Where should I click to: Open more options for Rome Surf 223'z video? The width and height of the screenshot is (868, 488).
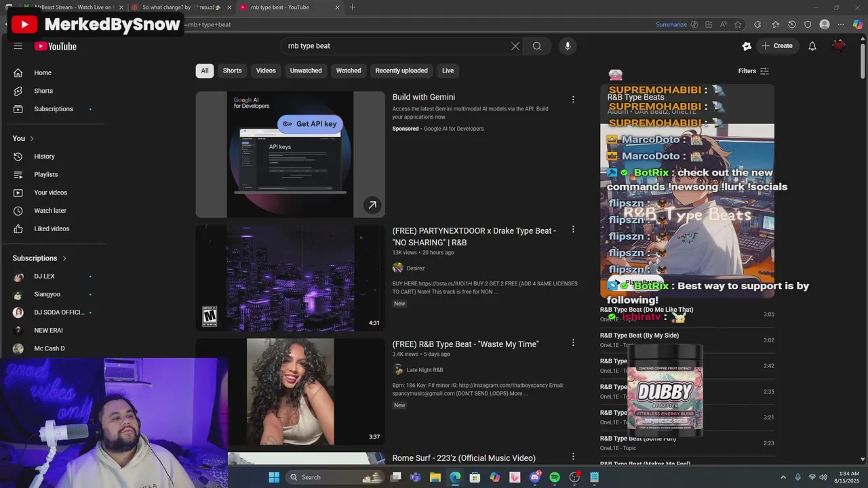(573, 457)
